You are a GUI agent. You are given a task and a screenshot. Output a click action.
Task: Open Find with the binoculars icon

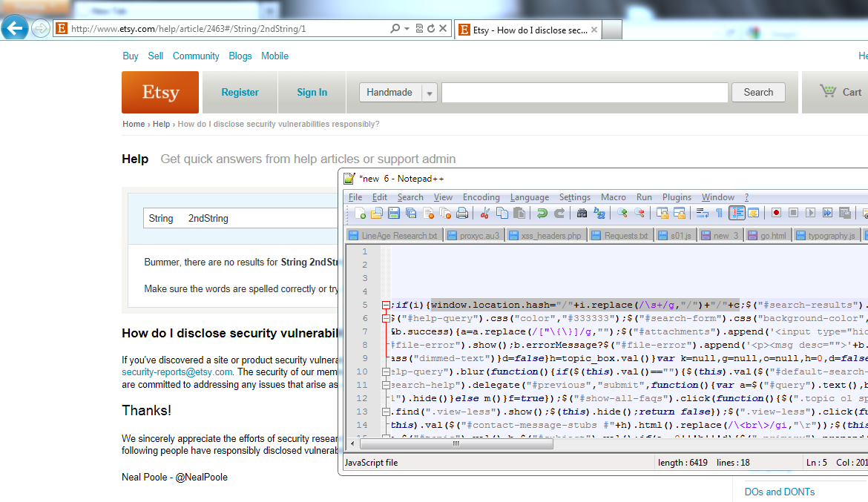pos(582,213)
